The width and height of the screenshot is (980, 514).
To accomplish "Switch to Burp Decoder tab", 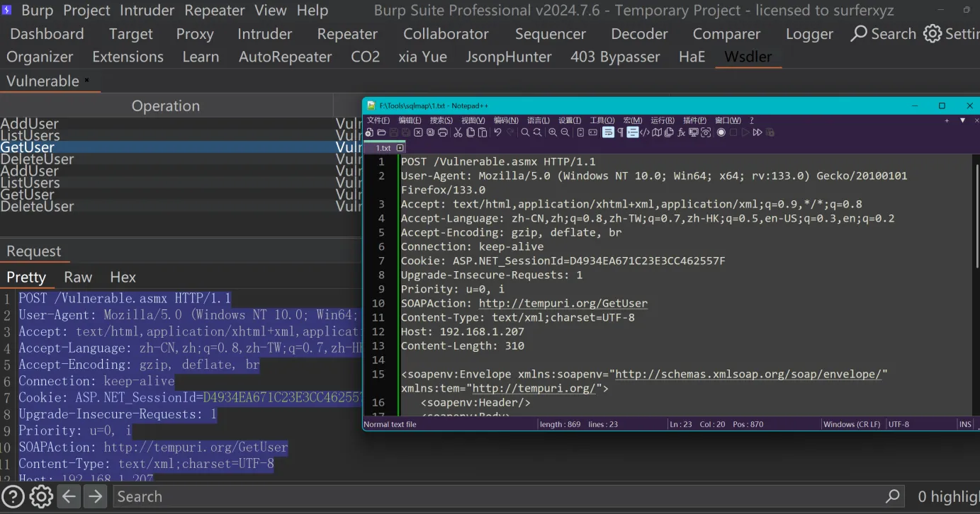I will (x=639, y=34).
